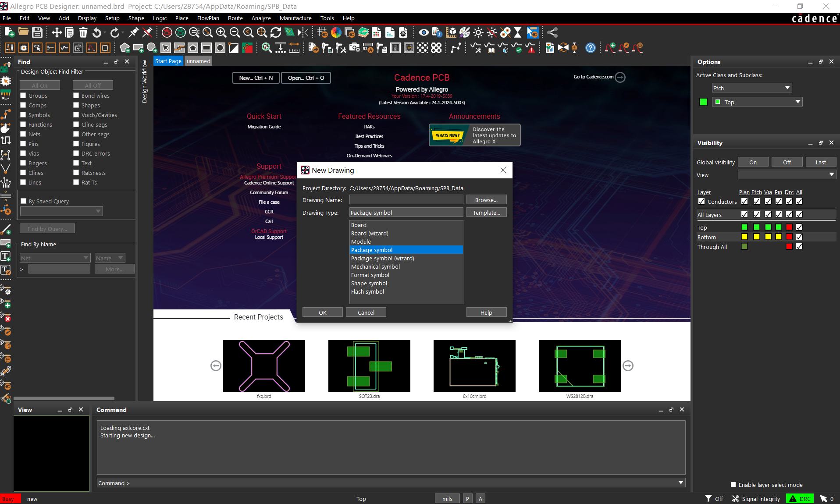Screen dimensions: 840x504
Task: Click the Delete trash can icon
Action: pos(83,32)
